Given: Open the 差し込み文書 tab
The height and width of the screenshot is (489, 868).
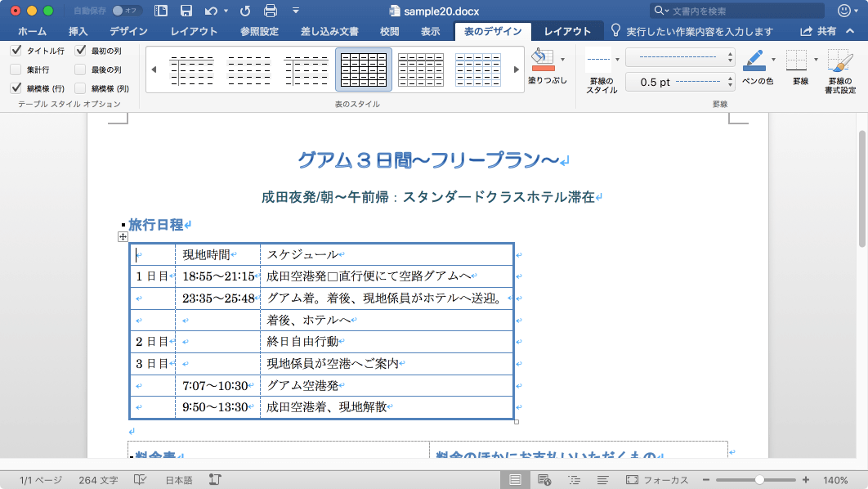Looking at the screenshot, I should [329, 32].
